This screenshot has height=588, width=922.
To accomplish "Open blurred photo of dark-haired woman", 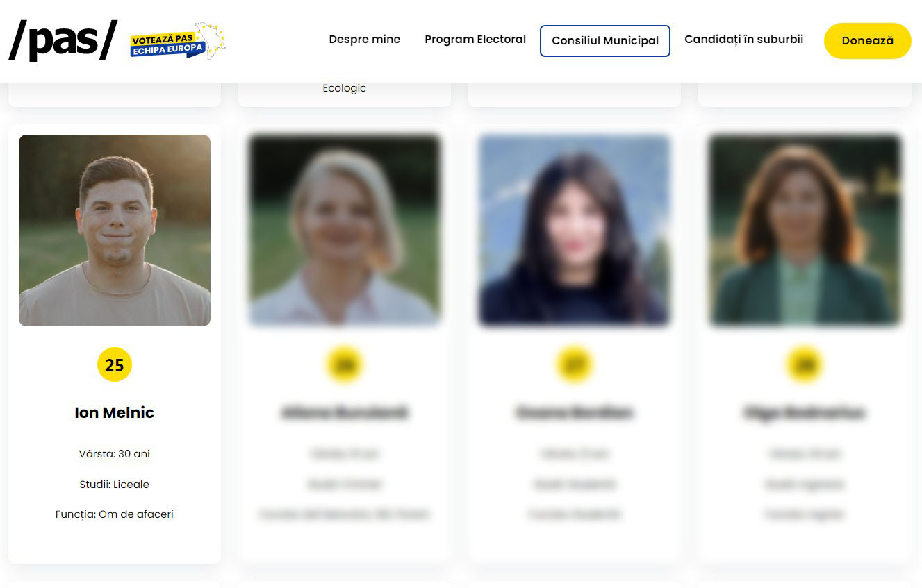I will pos(575,230).
